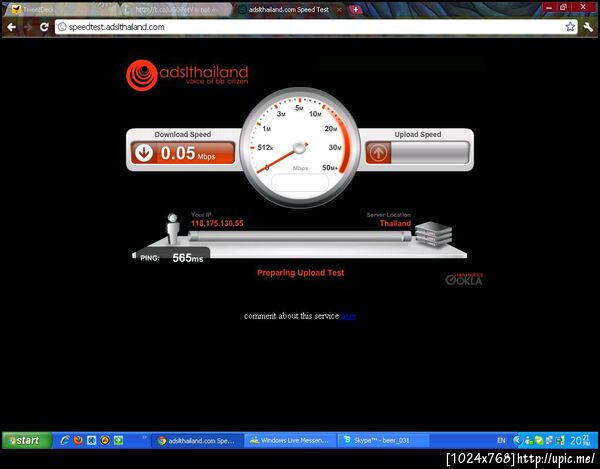
Task: Click the Ookla logo
Action: click(464, 280)
